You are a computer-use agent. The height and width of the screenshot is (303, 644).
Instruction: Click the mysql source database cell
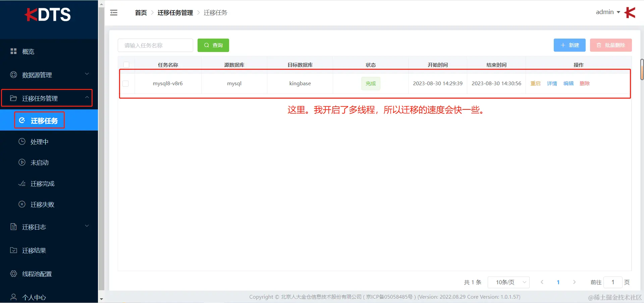click(x=234, y=84)
